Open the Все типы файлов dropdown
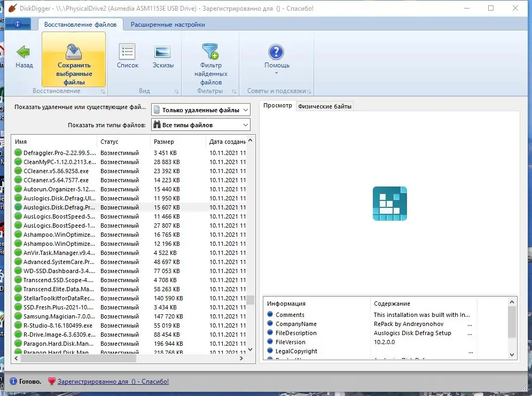This screenshot has width=532, height=396. 200,125
